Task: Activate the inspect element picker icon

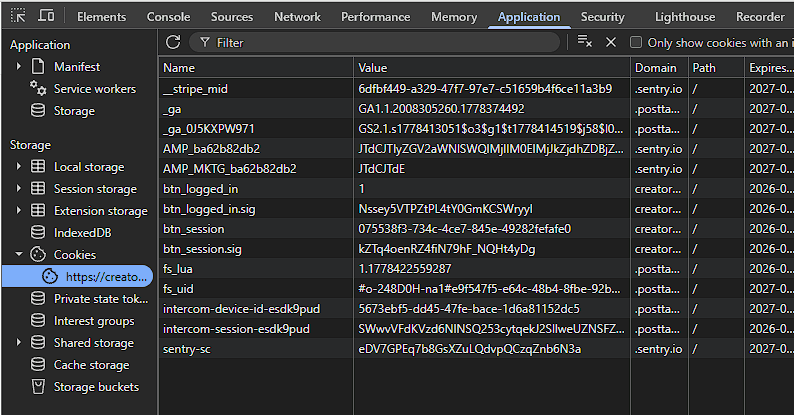Action: [x=18, y=16]
